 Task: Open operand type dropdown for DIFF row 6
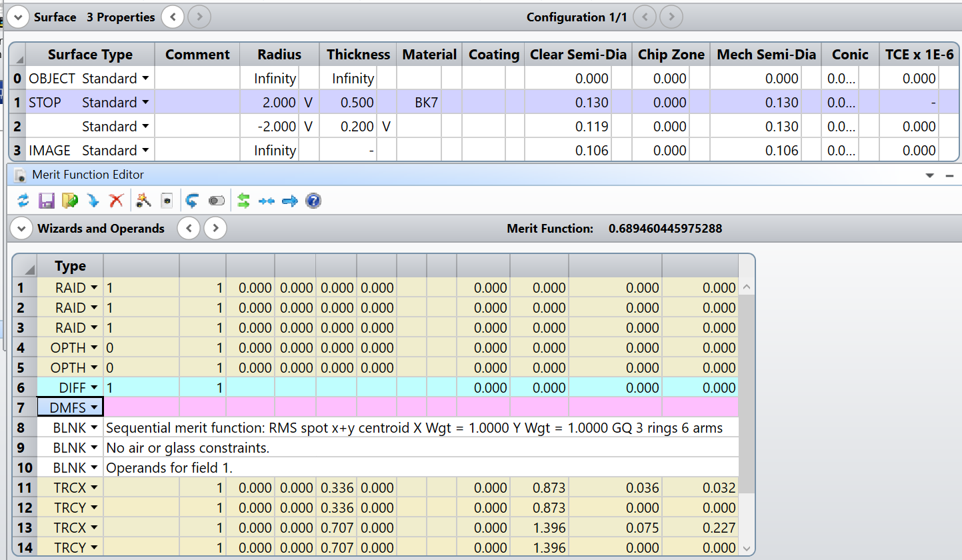tap(94, 388)
